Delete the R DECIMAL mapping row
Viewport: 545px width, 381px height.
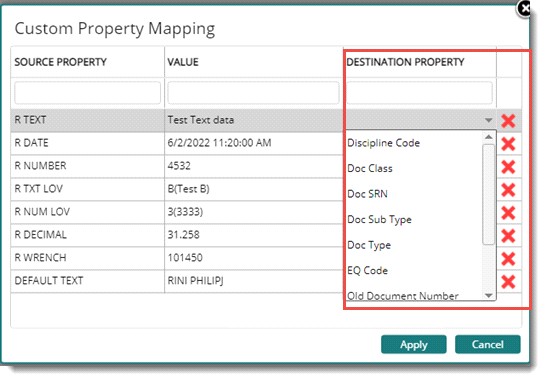508,235
